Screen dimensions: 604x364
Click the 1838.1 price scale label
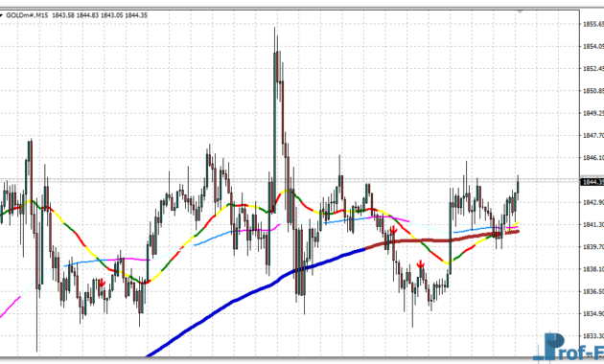[x=593, y=269]
